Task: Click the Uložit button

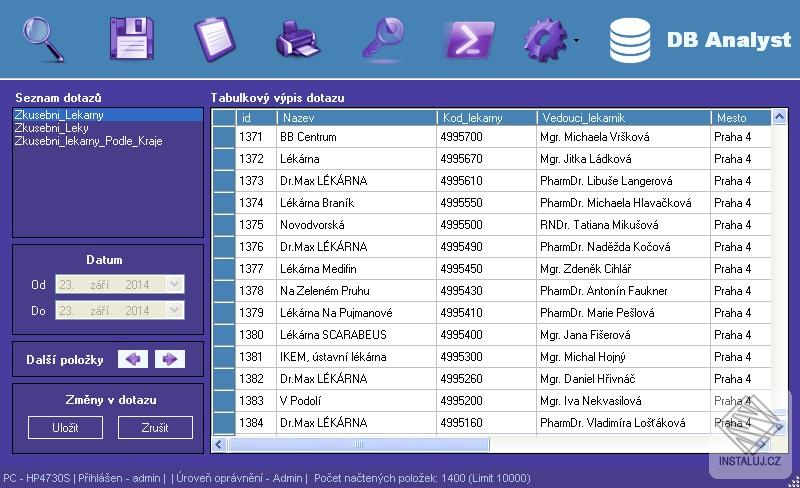Action: (65, 428)
